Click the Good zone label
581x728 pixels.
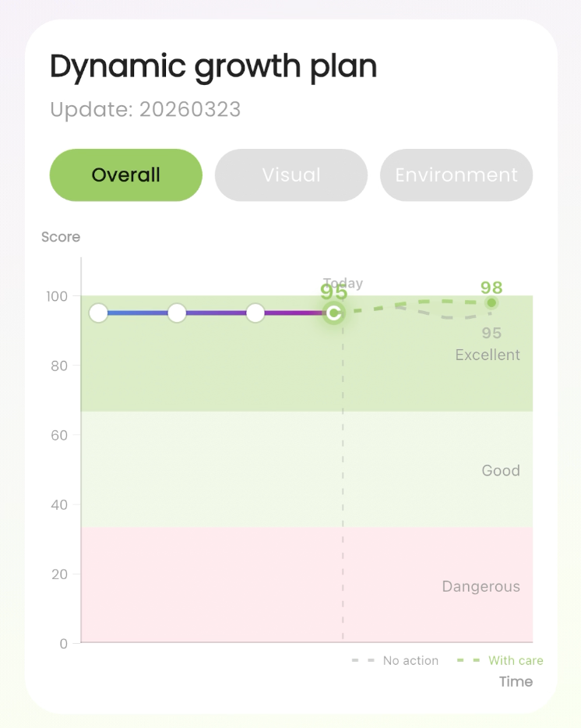pyautogui.click(x=501, y=470)
